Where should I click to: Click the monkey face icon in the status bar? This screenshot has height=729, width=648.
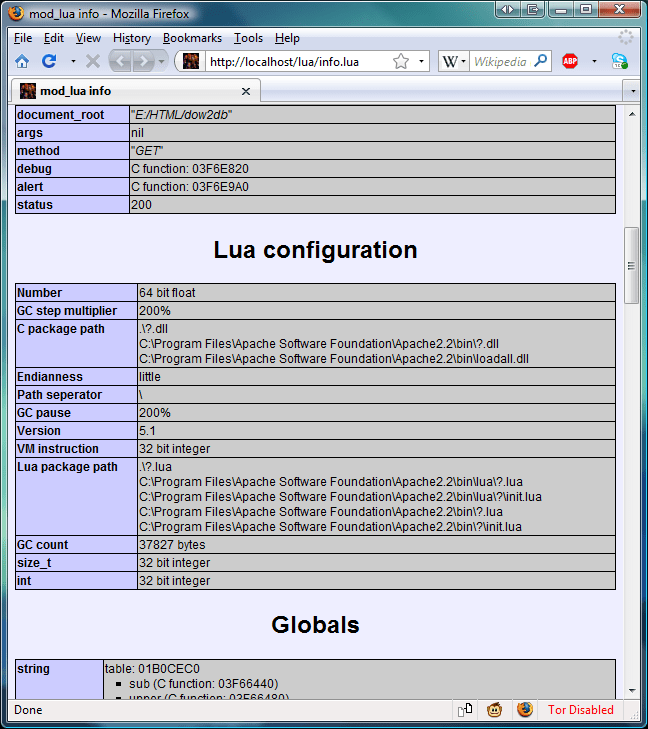pos(494,710)
